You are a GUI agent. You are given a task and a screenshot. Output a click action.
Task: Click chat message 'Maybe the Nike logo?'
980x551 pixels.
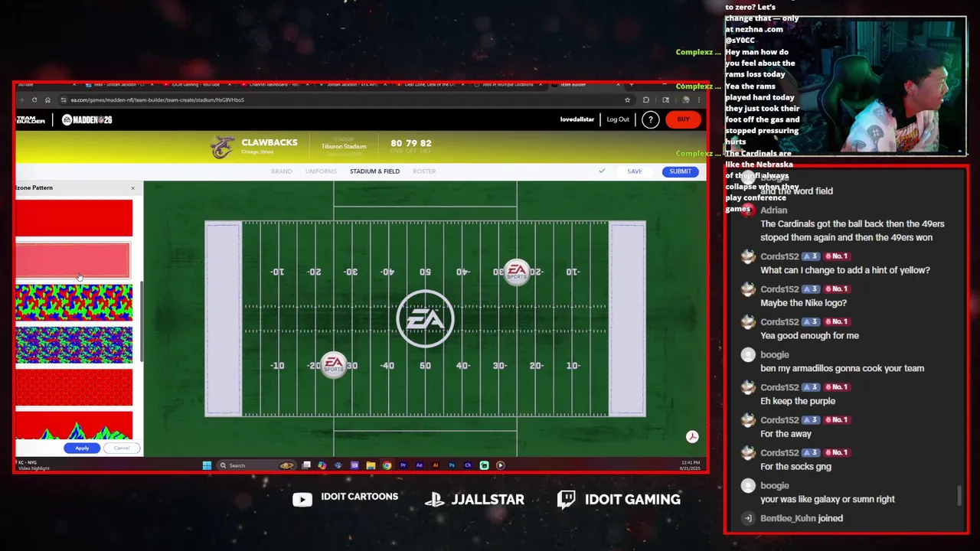(x=803, y=303)
